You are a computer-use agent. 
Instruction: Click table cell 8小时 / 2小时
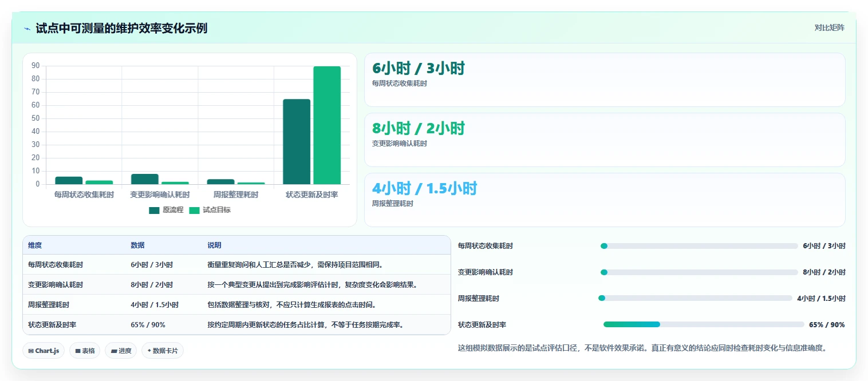click(152, 285)
